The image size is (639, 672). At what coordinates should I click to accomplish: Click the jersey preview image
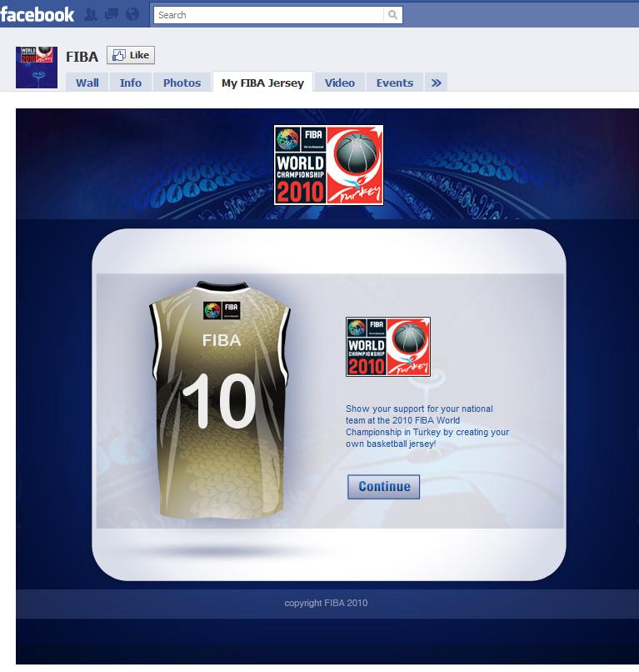pos(220,399)
